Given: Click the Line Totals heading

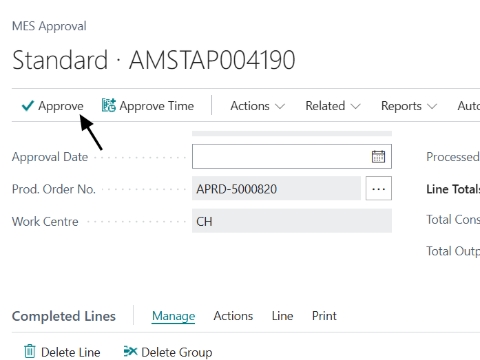Looking at the screenshot, I should (453, 189).
